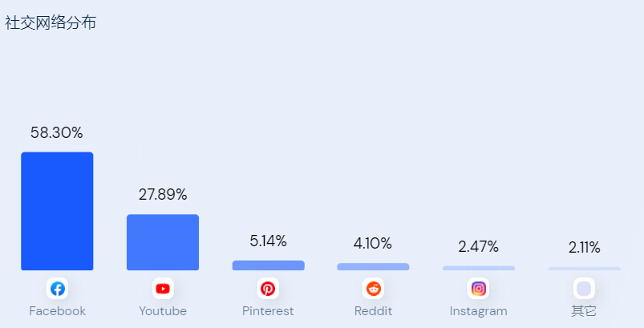Click the Facebook bar in chart
644x328 pixels.
[57, 211]
